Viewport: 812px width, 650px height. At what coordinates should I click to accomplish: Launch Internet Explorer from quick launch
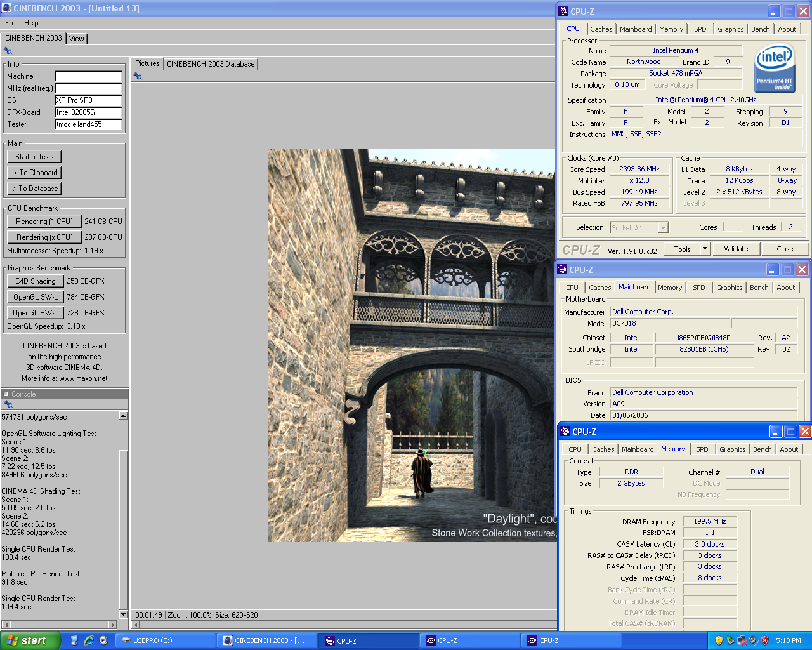pyautogui.click(x=89, y=640)
